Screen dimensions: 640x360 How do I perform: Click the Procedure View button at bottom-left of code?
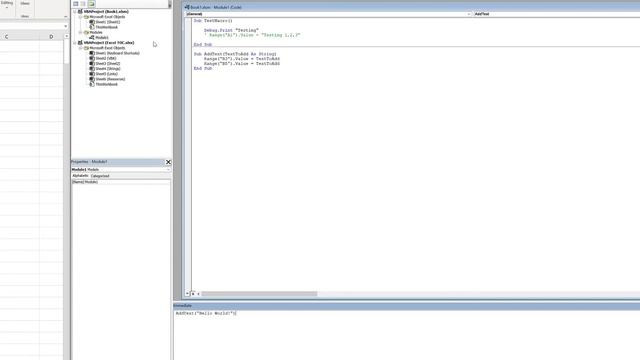pyautogui.click(x=187, y=293)
